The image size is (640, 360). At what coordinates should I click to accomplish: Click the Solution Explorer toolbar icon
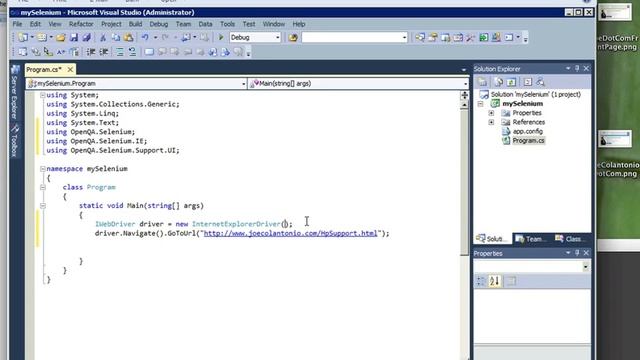tap(420, 38)
